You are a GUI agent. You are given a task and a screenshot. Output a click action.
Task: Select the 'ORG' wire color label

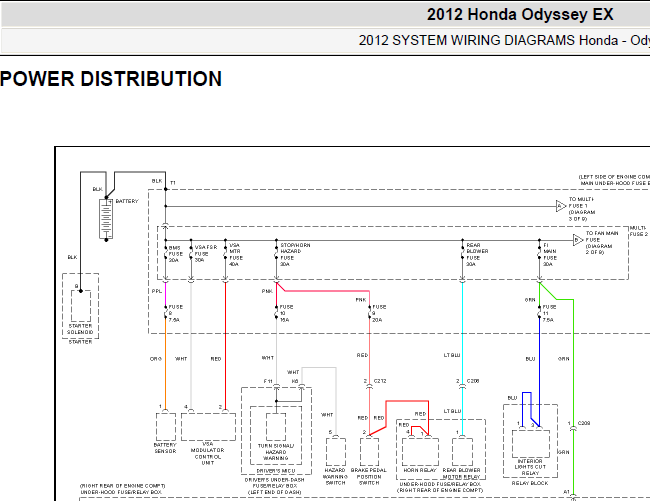click(x=156, y=359)
